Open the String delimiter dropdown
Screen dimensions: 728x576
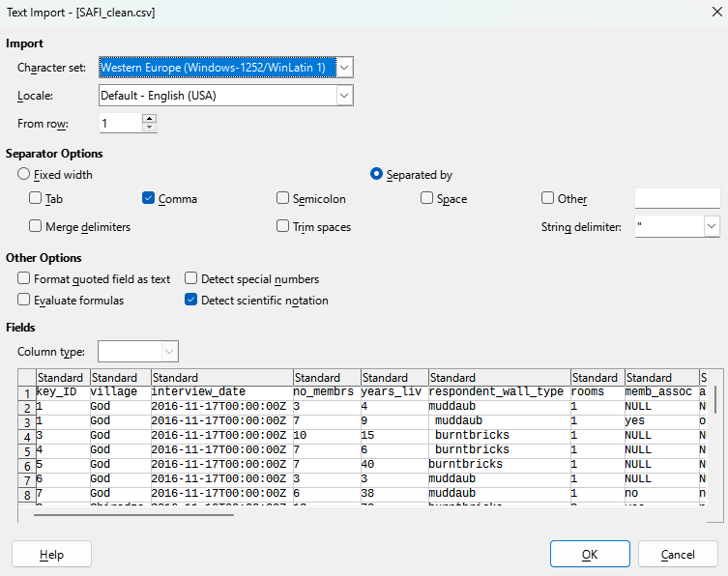(x=712, y=226)
